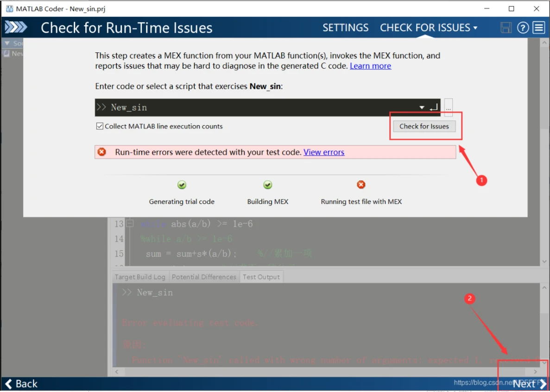The height and width of the screenshot is (392, 550).
Task: Open the test code history dropdown arrow
Action: pos(422,107)
